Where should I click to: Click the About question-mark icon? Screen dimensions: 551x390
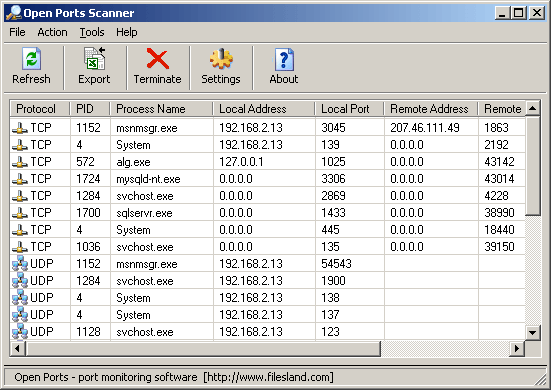284,59
